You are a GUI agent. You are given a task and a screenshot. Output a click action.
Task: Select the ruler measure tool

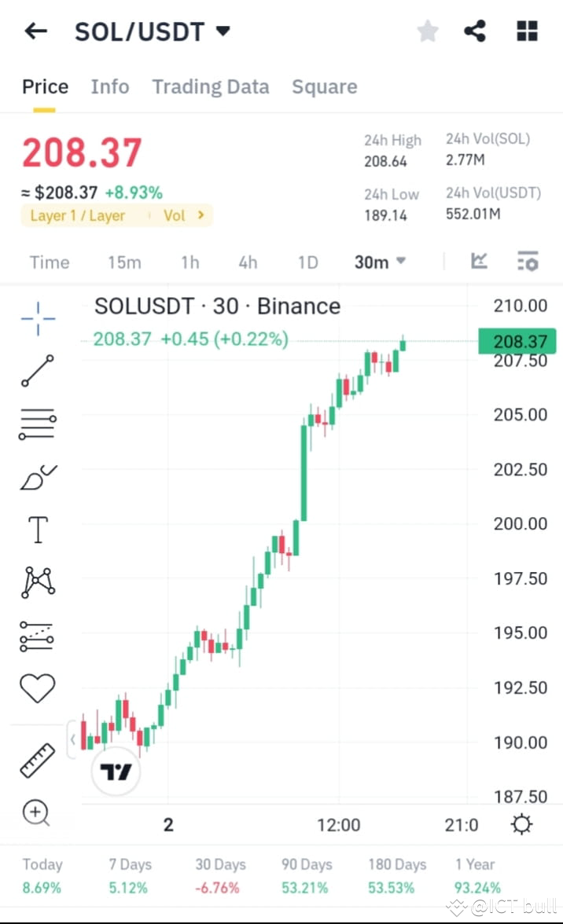point(37,760)
